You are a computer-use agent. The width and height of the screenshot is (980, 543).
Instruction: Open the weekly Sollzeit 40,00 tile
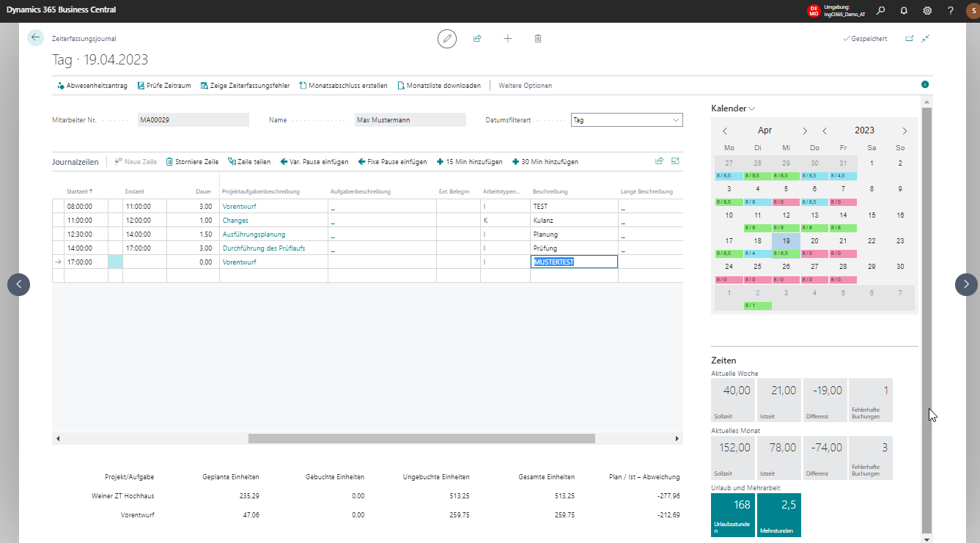click(x=733, y=400)
